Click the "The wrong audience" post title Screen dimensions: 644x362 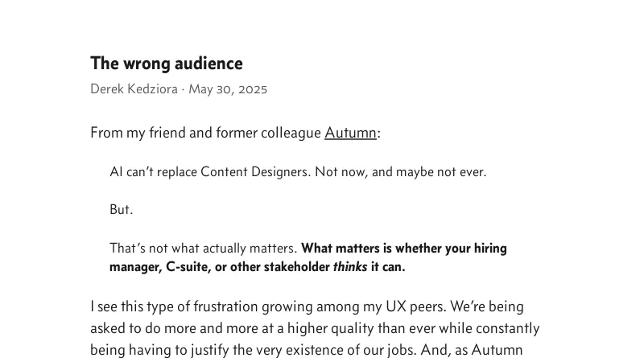point(166,64)
